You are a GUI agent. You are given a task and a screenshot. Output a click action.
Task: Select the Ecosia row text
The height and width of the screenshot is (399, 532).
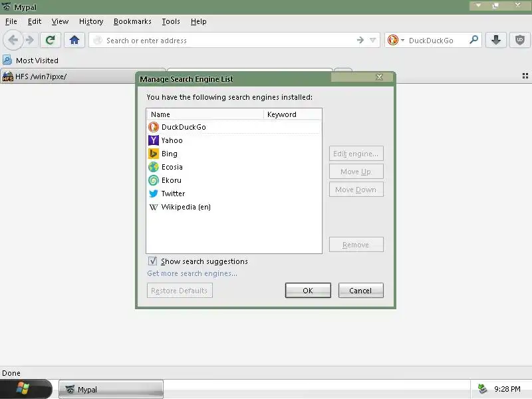pos(172,167)
